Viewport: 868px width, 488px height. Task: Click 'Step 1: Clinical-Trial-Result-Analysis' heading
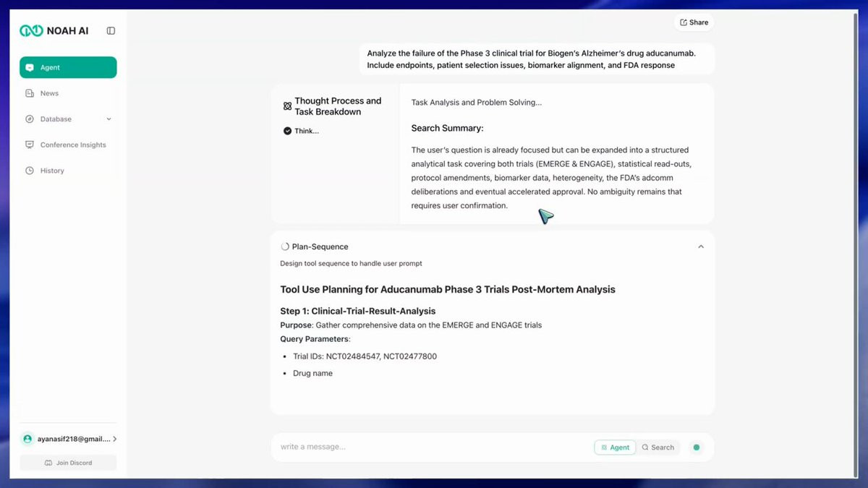point(358,311)
